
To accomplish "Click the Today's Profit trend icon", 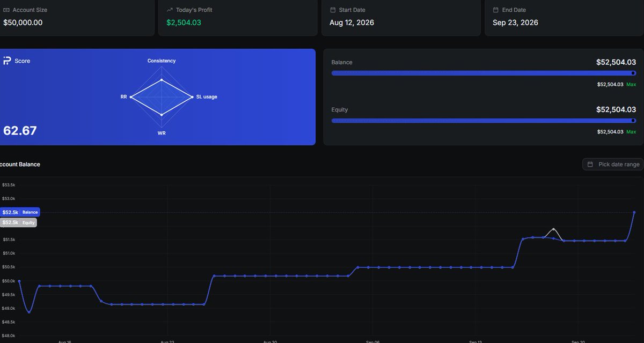I will (170, 10).
